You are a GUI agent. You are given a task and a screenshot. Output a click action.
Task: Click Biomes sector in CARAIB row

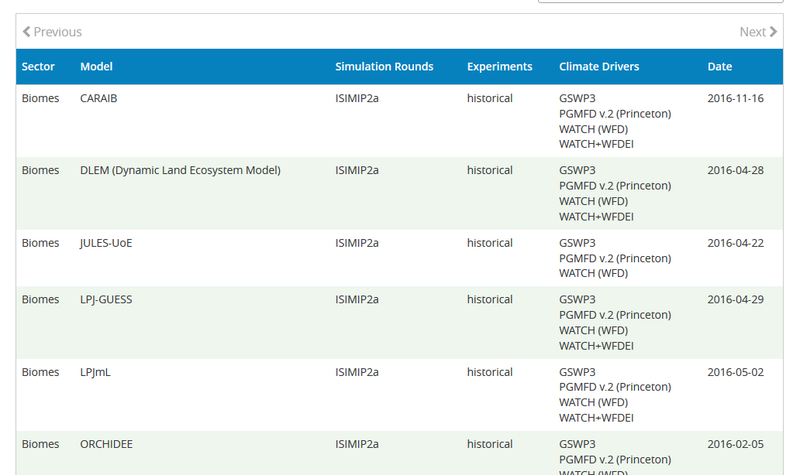[40, 98]
